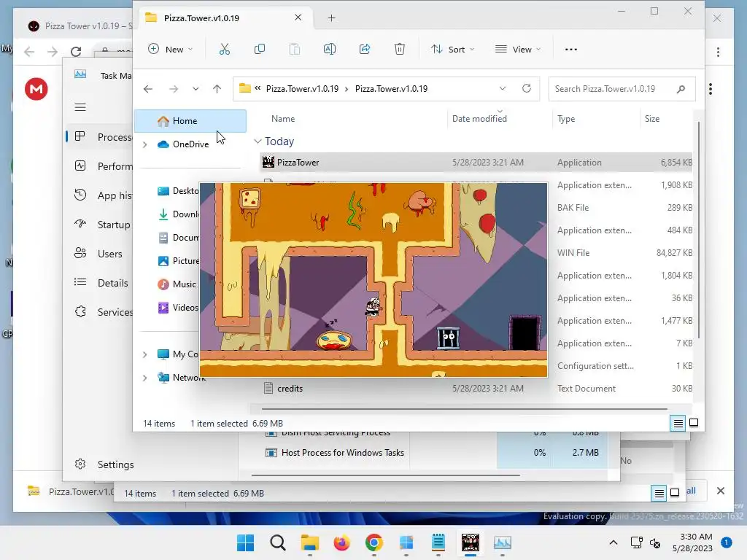Screen dimensions: 747x560
Task: Select Home in Explorer navigation pane
Action: click(x=190, y=121)
